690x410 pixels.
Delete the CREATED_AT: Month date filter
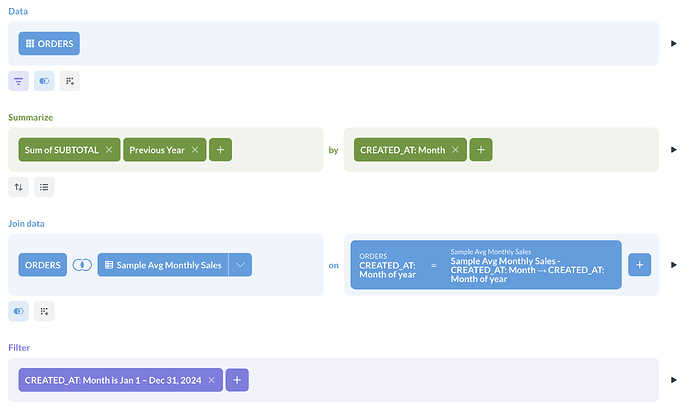point(212,380)
